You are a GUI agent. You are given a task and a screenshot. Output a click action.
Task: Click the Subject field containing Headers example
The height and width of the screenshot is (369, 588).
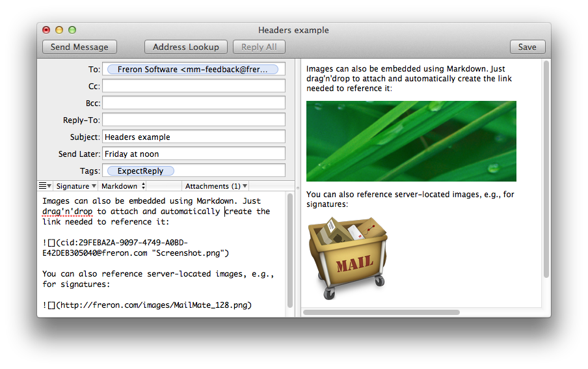coord(193,137)
